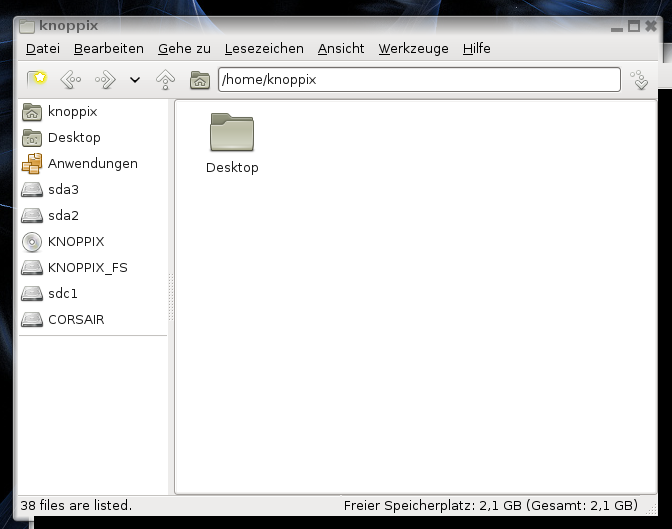This screenshot has width=672, height=529.
Task: Open the Hilfe menu
Action: coord(477,48)
